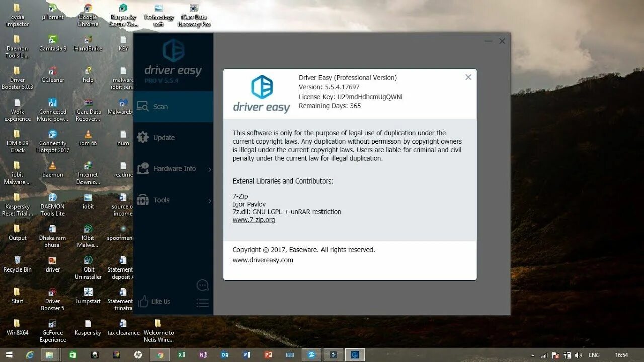
Task: Select the DAEMON Tools Lite icon
Action: pyautogui.click(x=53, y=204)
